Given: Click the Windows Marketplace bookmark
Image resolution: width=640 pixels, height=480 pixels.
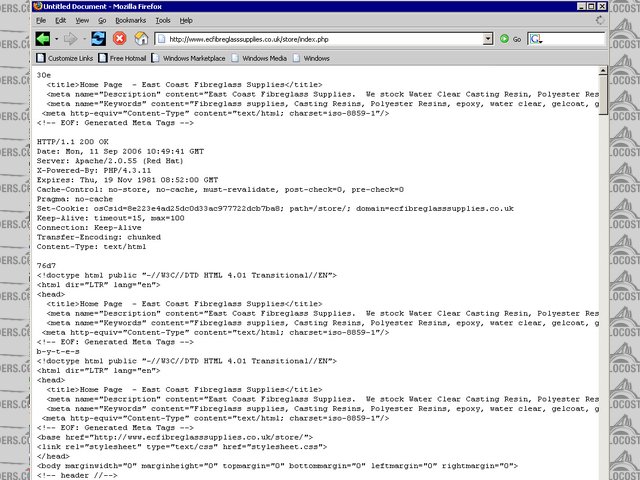Looking at the screenshot, I should pos(195,59).
